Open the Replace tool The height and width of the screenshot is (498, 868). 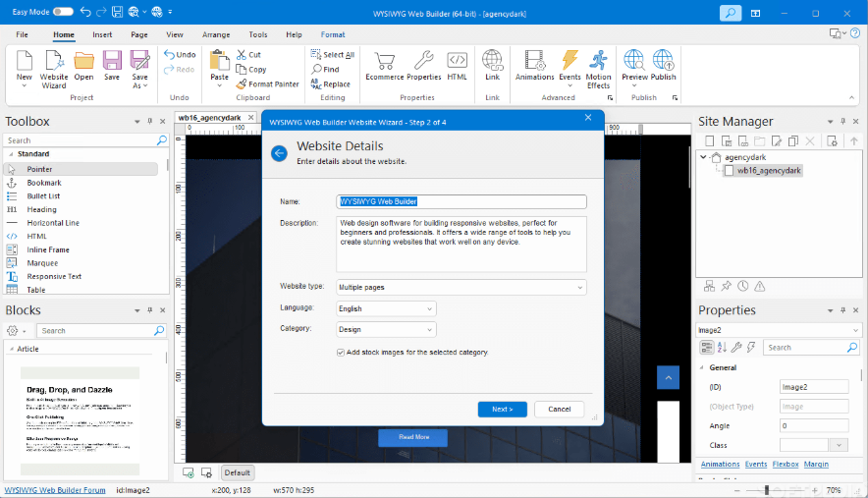point(331,84)
